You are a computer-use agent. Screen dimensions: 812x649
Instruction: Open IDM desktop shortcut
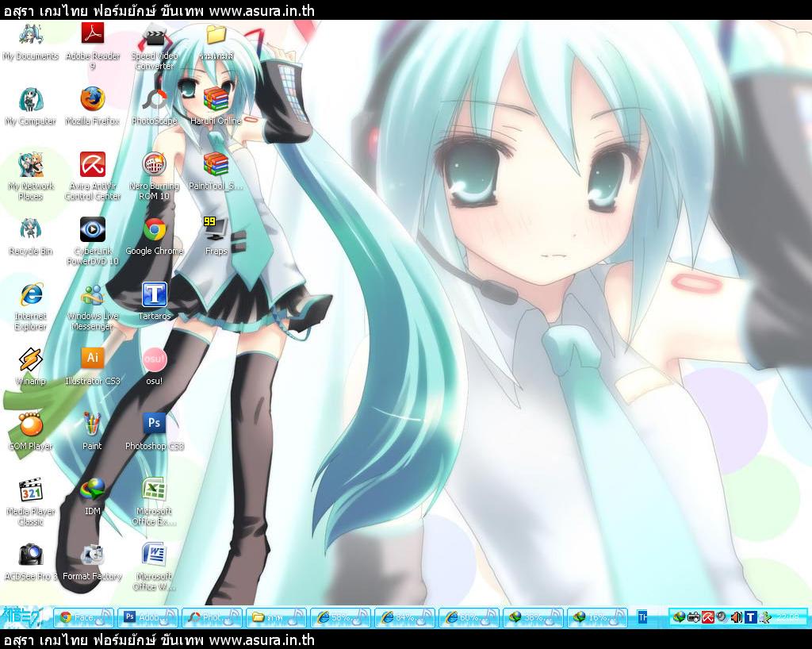pos(93,497)
